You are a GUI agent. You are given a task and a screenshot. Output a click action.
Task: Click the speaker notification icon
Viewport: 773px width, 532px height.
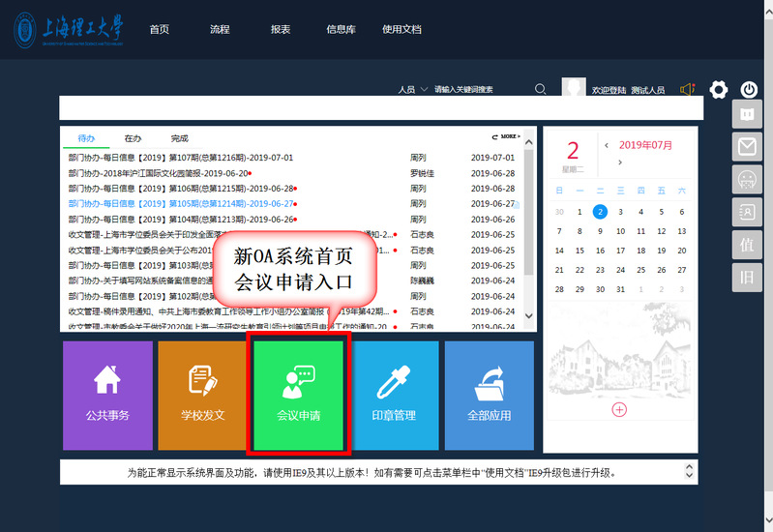click(688, 90)
